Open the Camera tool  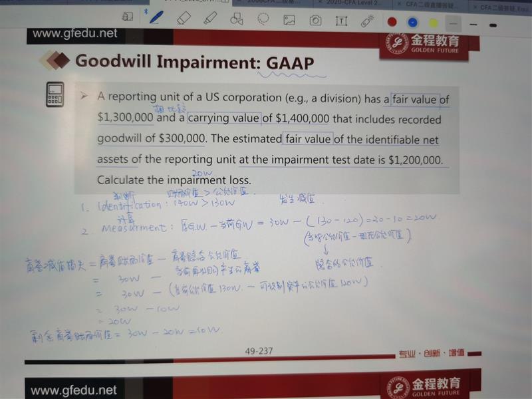pyautogui.click(x=315, y=21)
